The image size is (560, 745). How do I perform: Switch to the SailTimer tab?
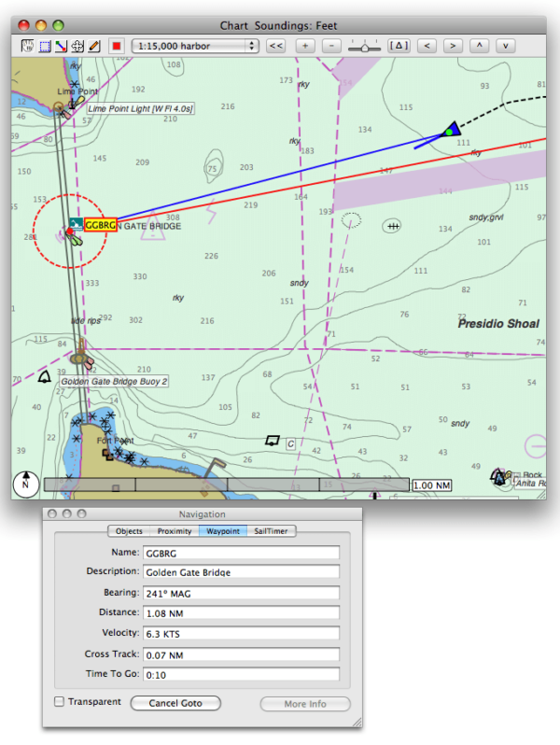(x=271, y=531)
